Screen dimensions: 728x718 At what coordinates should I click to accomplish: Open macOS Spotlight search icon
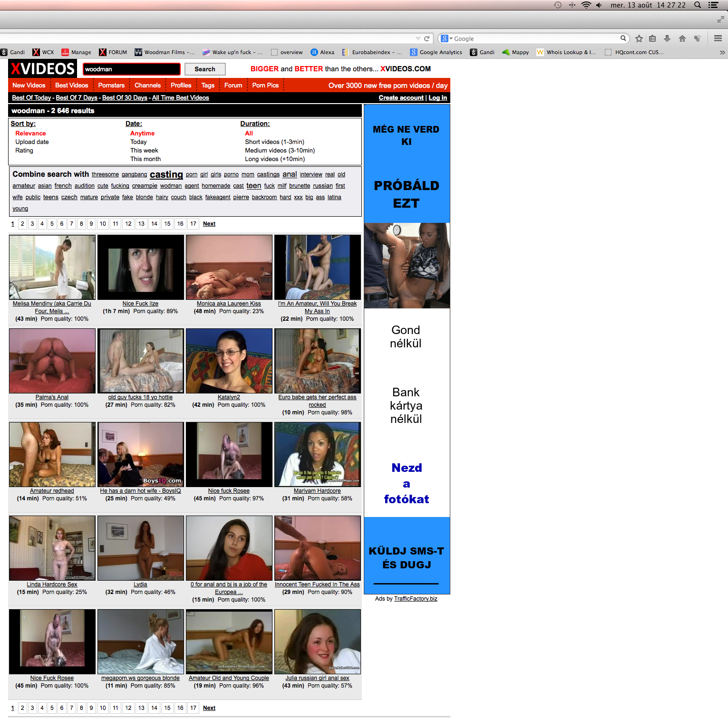698,5
